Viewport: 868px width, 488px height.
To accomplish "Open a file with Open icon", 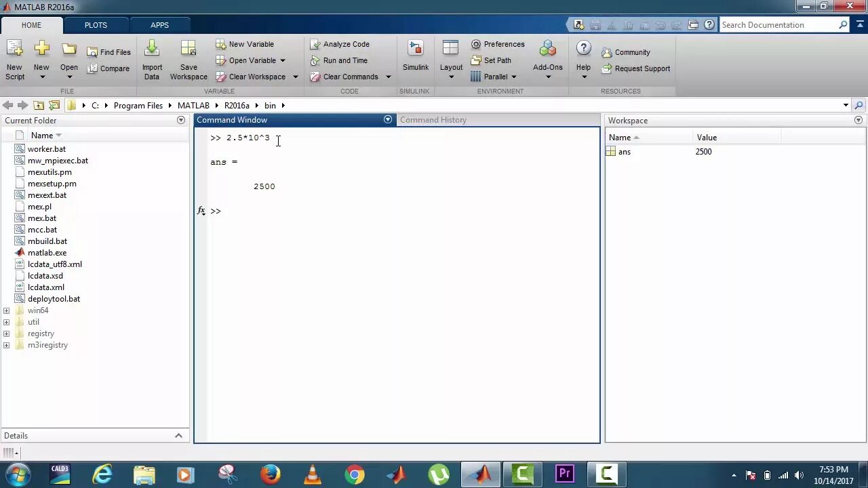I will tap(68, 60).
